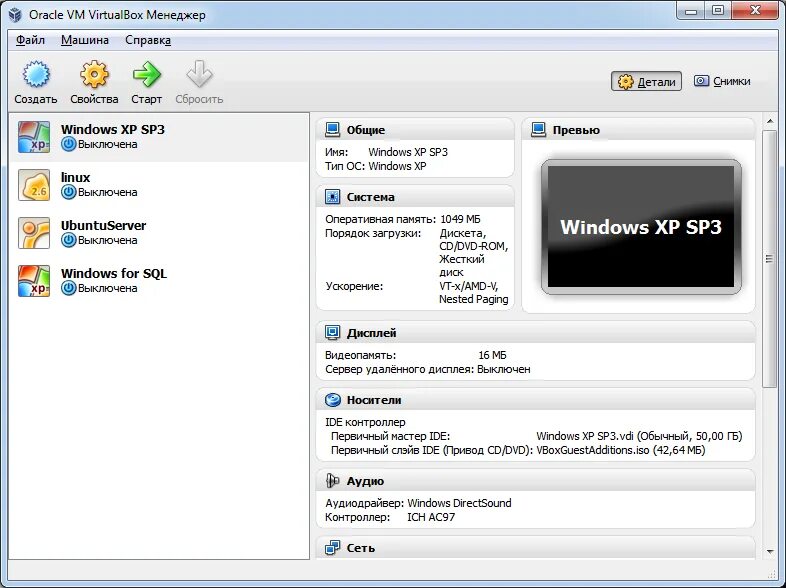
Task: Maximize the VirtualBox window
Action: point(718,10)
